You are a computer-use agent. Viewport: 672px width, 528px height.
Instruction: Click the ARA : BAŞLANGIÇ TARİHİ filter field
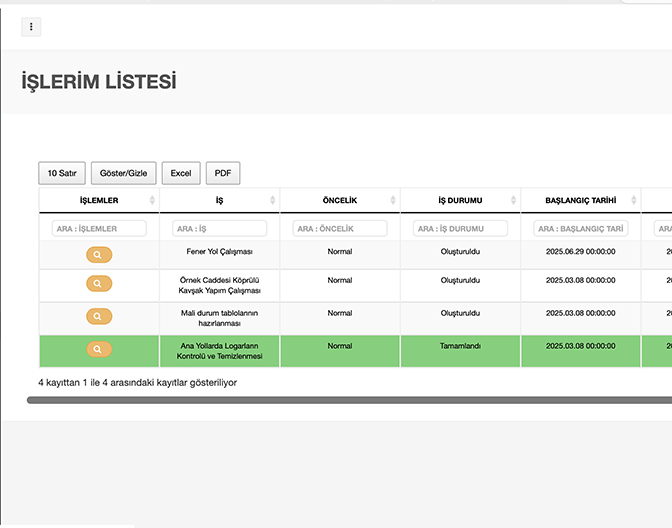580,229
